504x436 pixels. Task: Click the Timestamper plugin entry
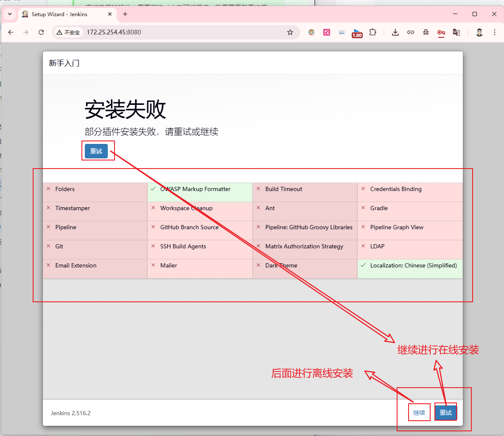click(x=95, y=211)
